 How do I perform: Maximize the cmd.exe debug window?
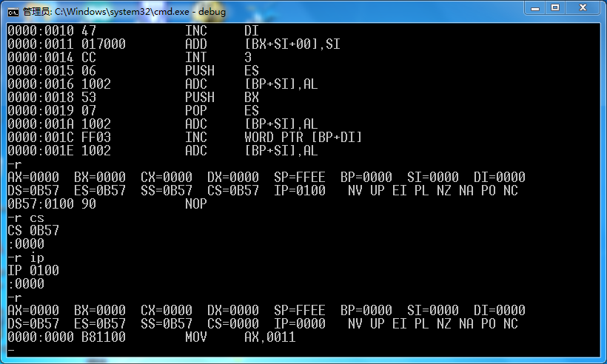(x=555, y=7)
